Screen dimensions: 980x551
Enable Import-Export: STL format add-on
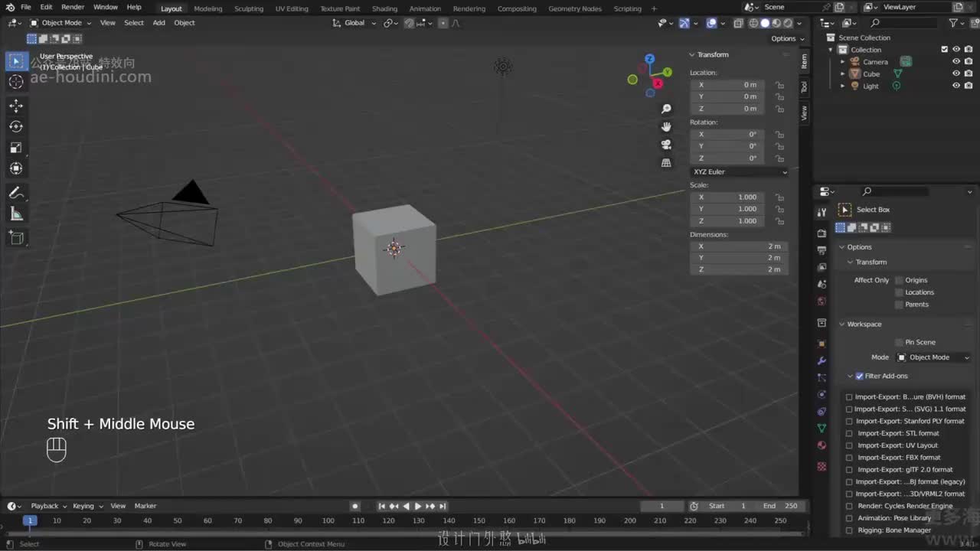click(849, 433)
